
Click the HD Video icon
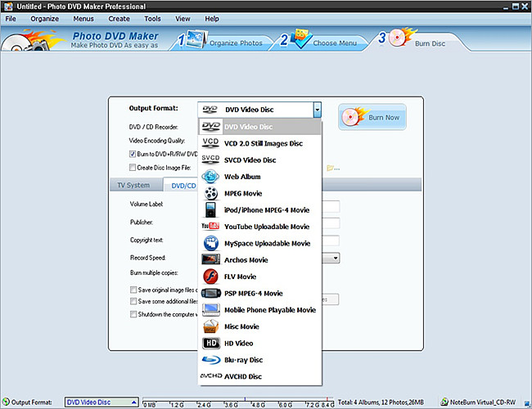[210, 343]
